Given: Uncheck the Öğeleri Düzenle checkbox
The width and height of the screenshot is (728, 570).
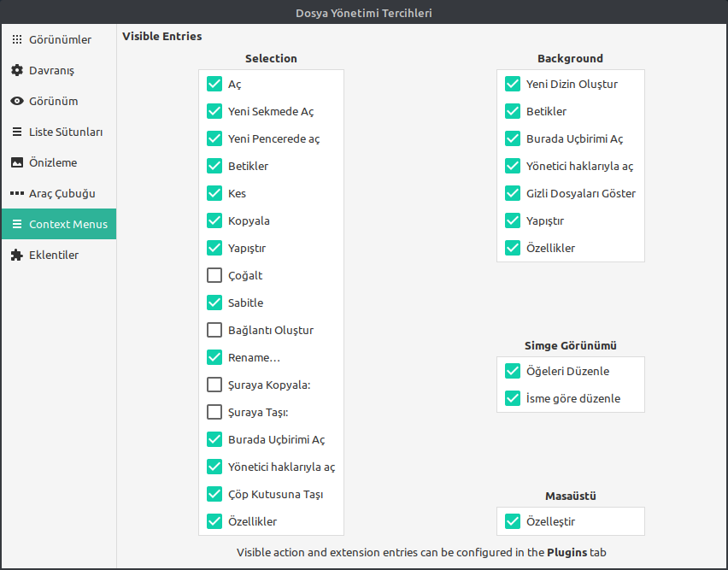Looking at the screenshot, I should (513, 371).
